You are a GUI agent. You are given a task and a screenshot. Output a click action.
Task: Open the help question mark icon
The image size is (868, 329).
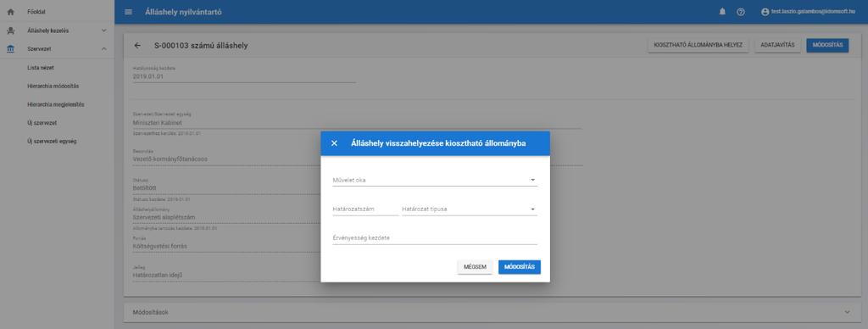point(741,12)
